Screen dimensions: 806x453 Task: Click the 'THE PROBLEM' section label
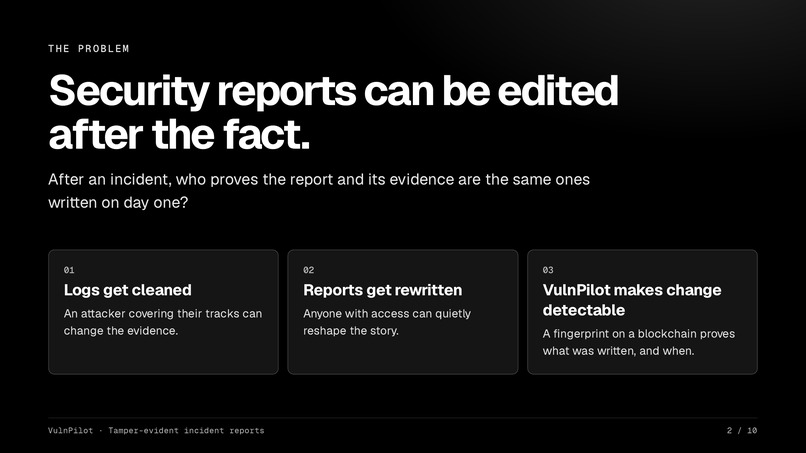(88, 48)
